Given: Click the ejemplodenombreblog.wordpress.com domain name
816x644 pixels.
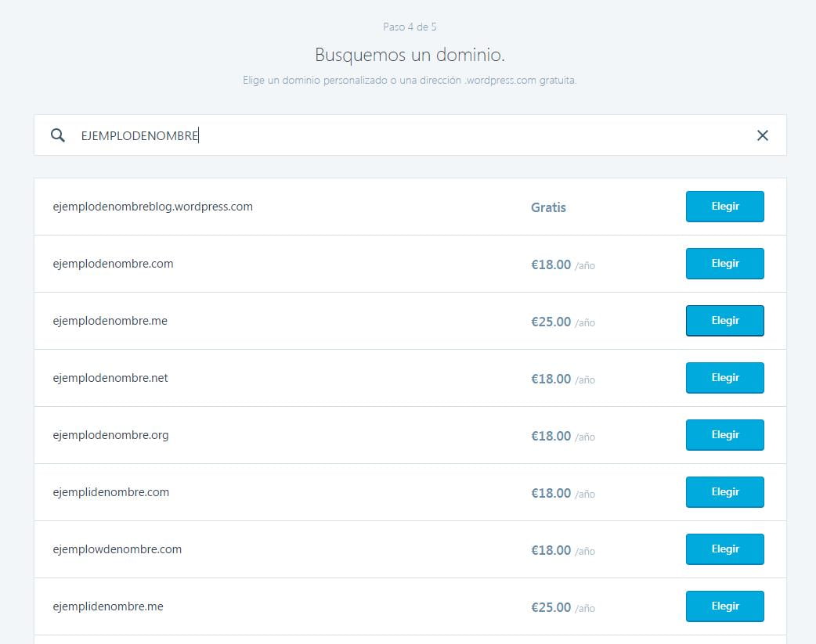Looking at the screenshot, I should pos(153,207).
